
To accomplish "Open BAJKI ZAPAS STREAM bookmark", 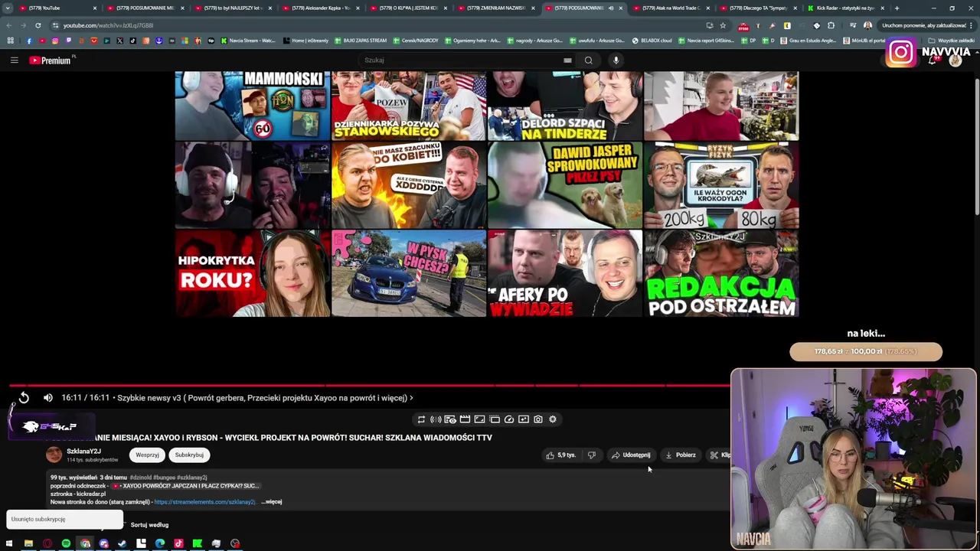I will [x=360, y=41].
